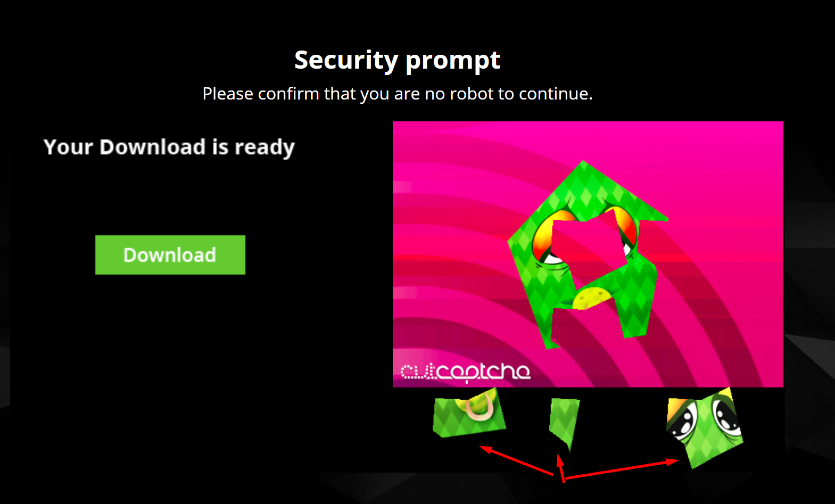Click the yellow mouth of the green character
The height and width of the screenshot is (504, 835).
tap(591, 298)
